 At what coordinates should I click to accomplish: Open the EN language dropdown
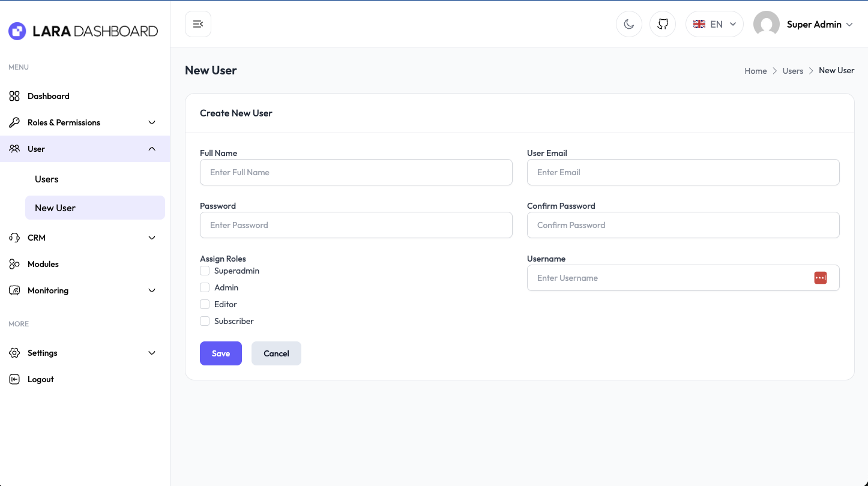[x=714, y=24]
